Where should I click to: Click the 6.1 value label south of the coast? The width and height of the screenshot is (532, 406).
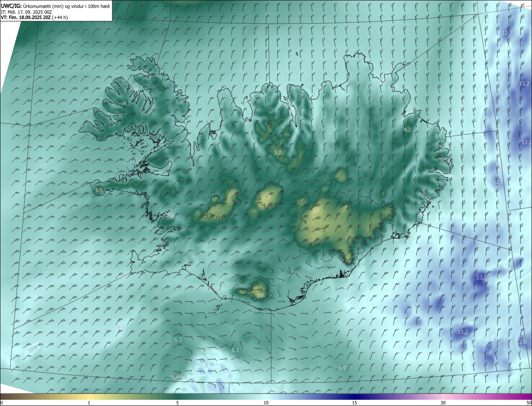(x=235, y=350)
